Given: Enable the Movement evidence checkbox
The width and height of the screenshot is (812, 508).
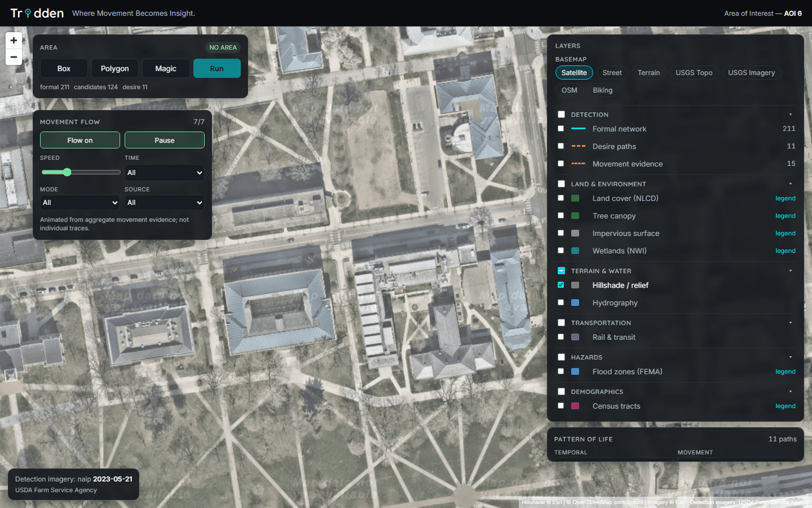Looking at the screenshot, I should click(x=561, y=164).
